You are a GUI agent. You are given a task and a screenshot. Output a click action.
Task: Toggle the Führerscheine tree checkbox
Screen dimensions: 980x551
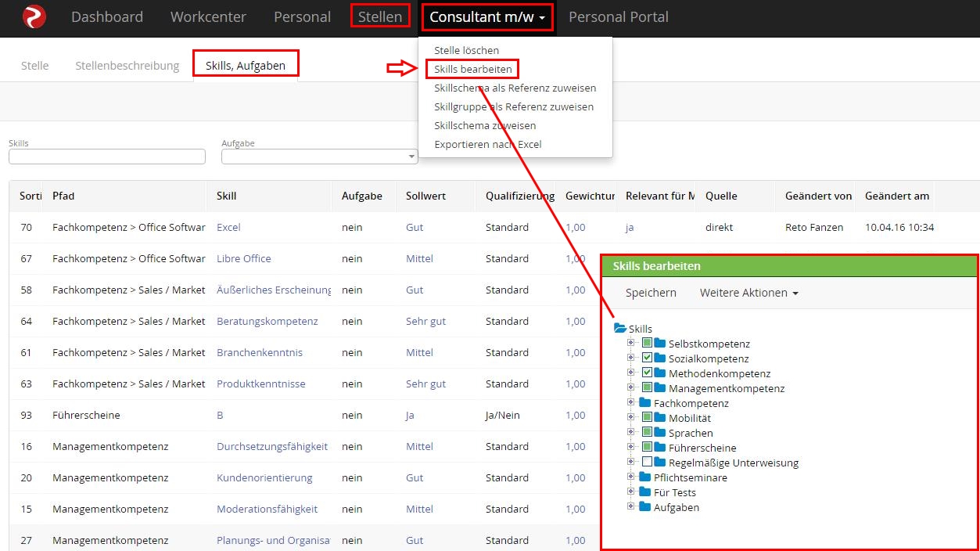(x=647, y=448)
